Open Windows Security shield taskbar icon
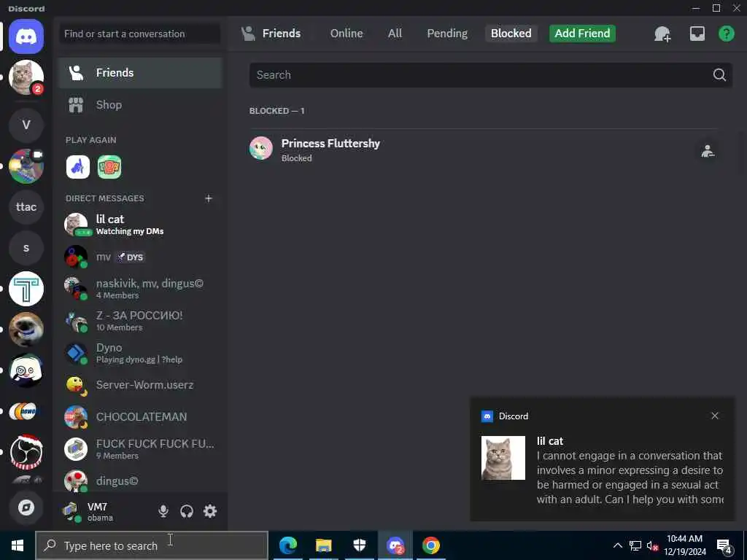Viewport: 747px width, 560px height. (359, 545)
